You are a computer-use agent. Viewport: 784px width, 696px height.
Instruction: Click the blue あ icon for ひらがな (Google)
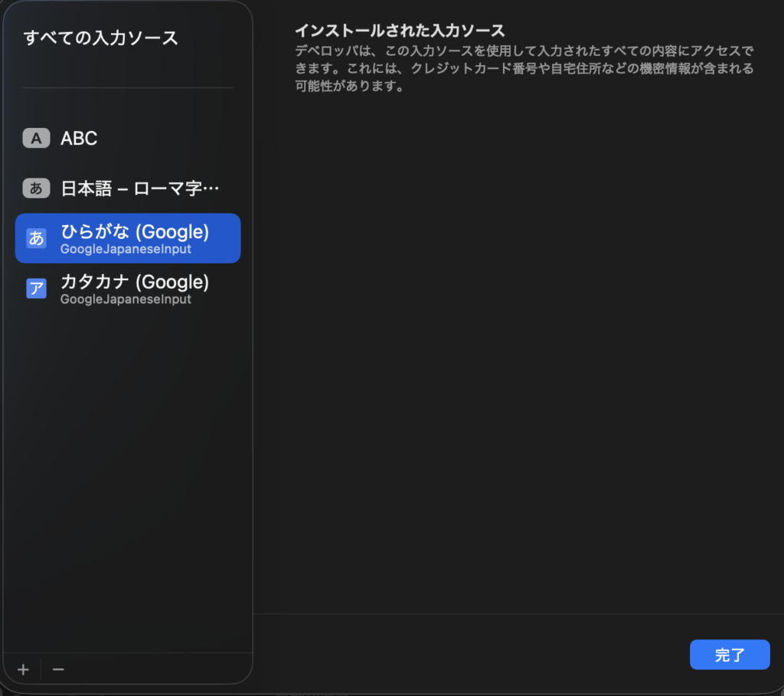tap(36, 237)
